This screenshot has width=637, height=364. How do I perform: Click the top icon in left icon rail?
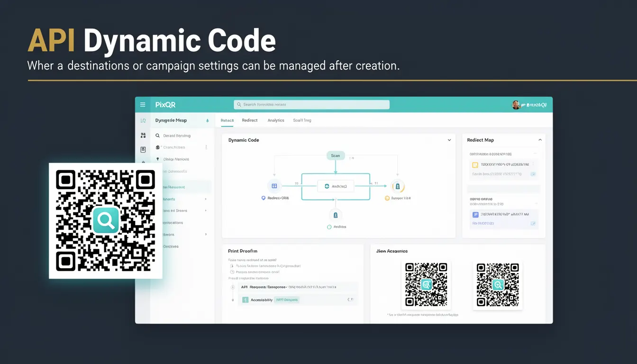tap(143, 121)
